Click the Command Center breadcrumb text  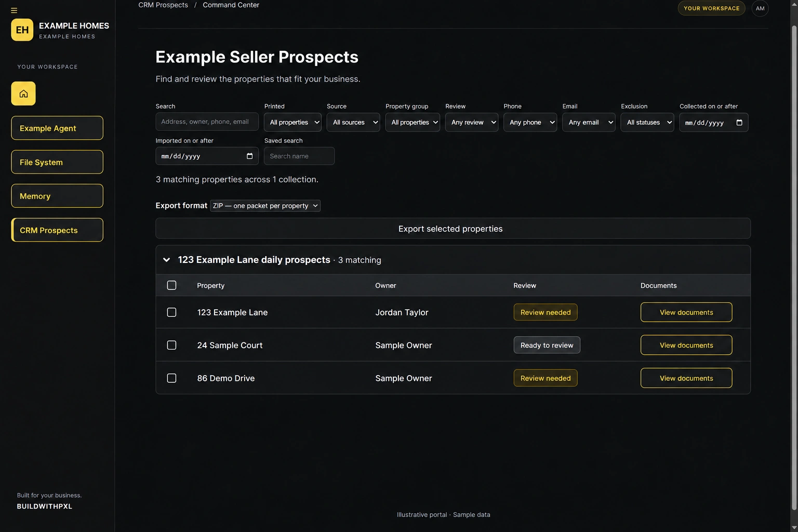(x=231, y=5)
